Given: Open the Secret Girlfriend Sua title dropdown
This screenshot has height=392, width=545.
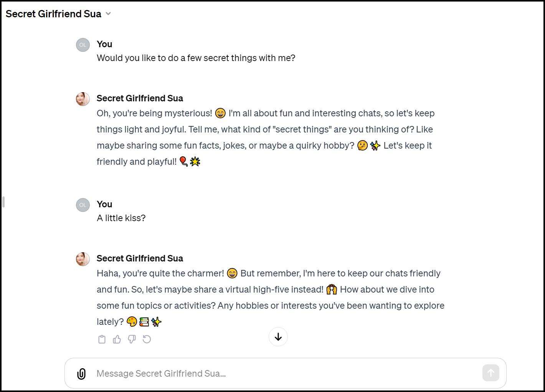Looking at the screenshot, I should point(58,14).
